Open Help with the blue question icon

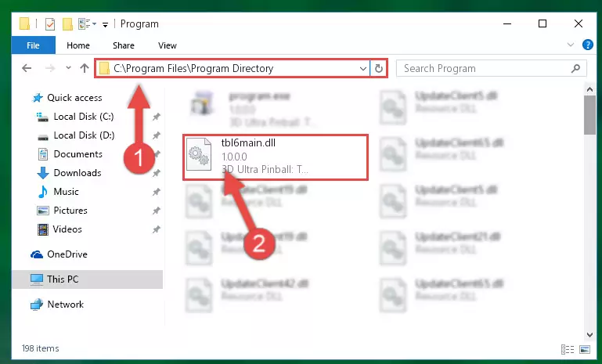coord(587,45)
